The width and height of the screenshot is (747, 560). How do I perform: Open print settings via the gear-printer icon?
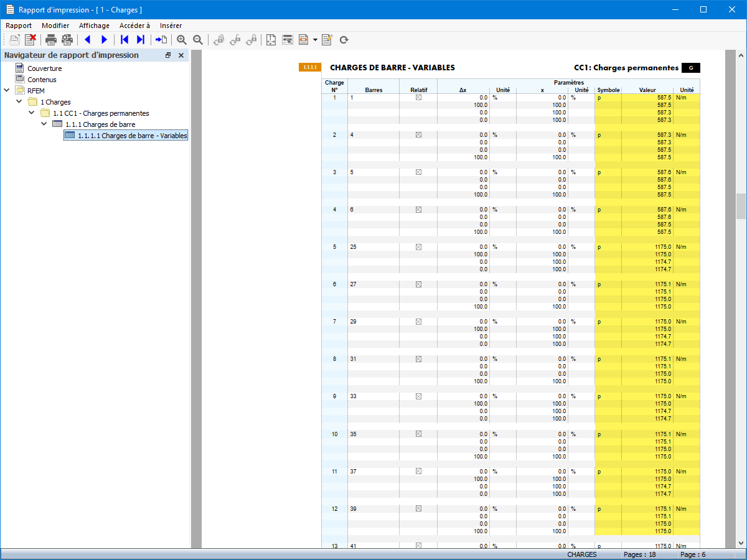pyautogui.click(x=67, y=40)
